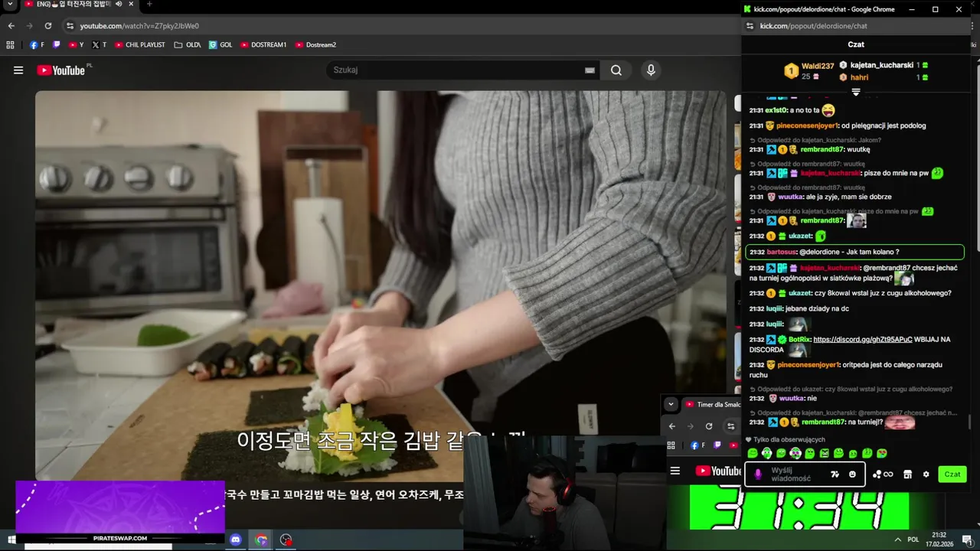This screenshot has height=551, width=980.
Task: Start voice search with microphone icon
Action: tap(651, 70)
